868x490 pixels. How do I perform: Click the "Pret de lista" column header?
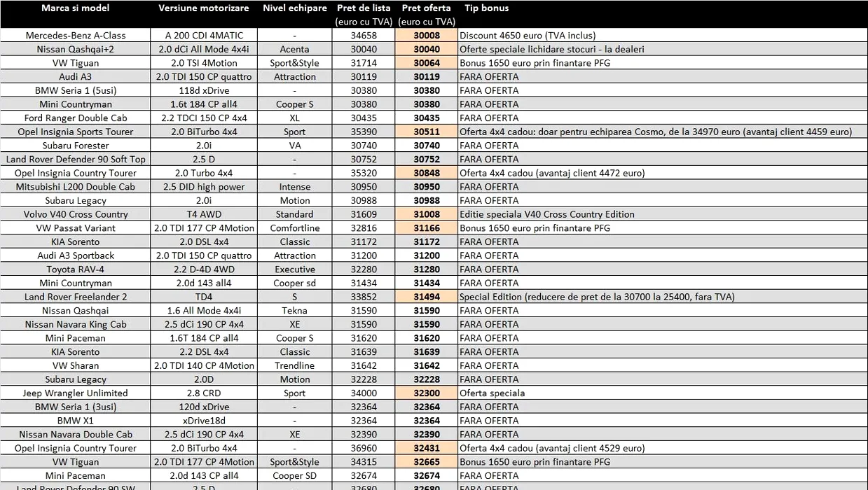[x=363, y=8]
